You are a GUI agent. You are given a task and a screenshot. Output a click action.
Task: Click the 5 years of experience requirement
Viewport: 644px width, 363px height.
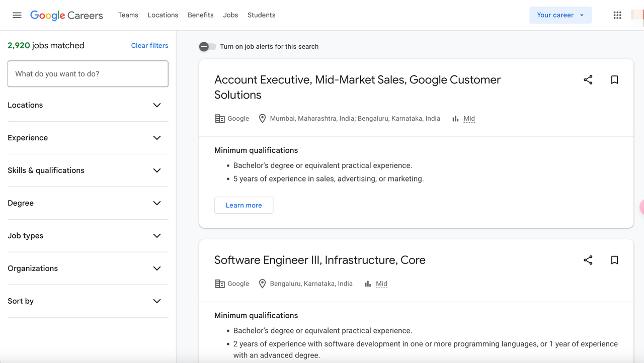329,178
